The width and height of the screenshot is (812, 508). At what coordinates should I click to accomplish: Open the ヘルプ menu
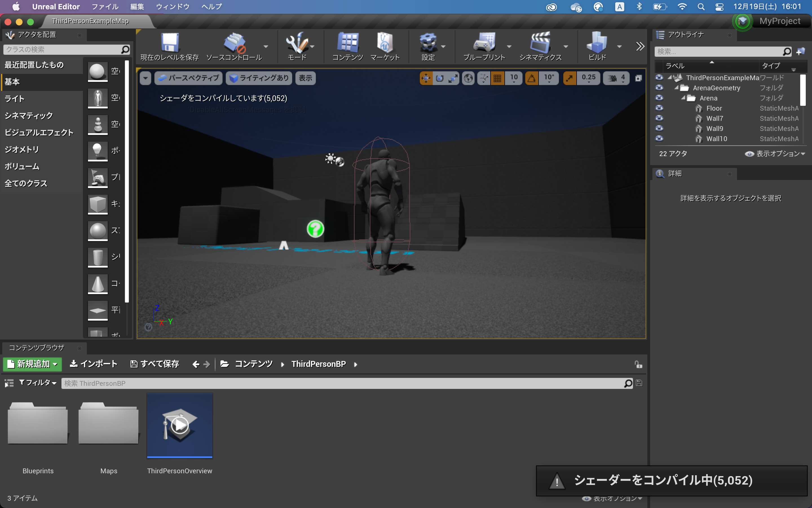pyautogui.click(x=212, y=7)
